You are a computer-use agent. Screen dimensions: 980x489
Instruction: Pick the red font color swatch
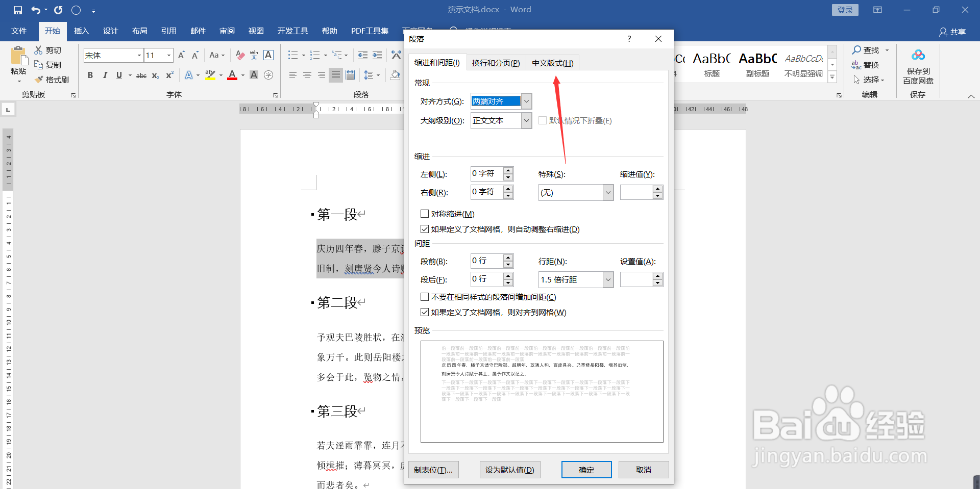coord(231,78)
